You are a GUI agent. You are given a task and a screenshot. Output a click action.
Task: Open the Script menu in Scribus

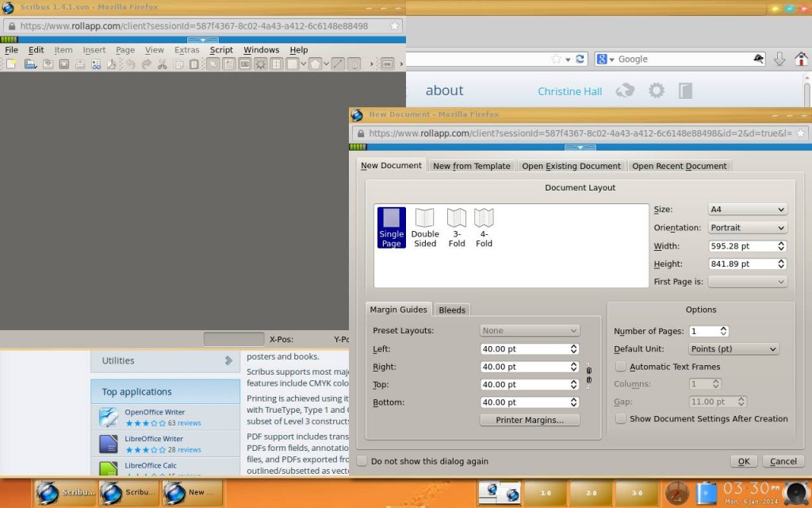click(x=221, y=50)
